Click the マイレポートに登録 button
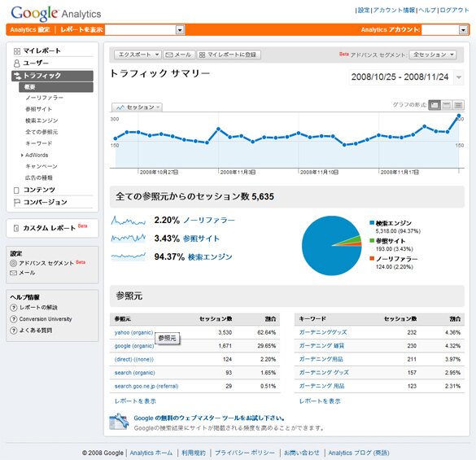 [229, 55]
